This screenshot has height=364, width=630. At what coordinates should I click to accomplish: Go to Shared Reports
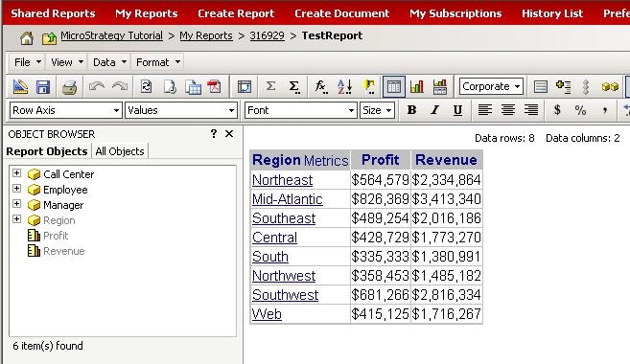pyautogui.click(x=53, y=13)
